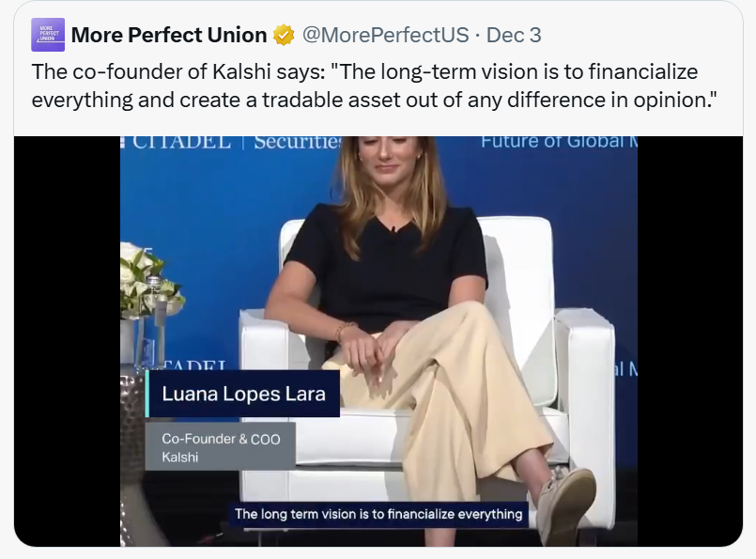This screenshot has height=559, width=756.
Task: Click the gold verified badge
Action: tap(284, 36)
